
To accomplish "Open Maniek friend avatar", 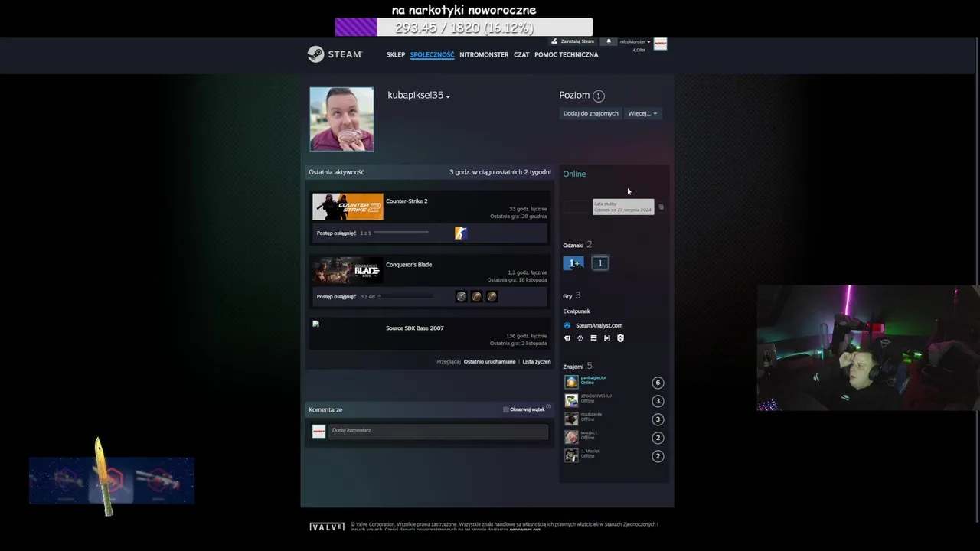I will coord(571,455).
